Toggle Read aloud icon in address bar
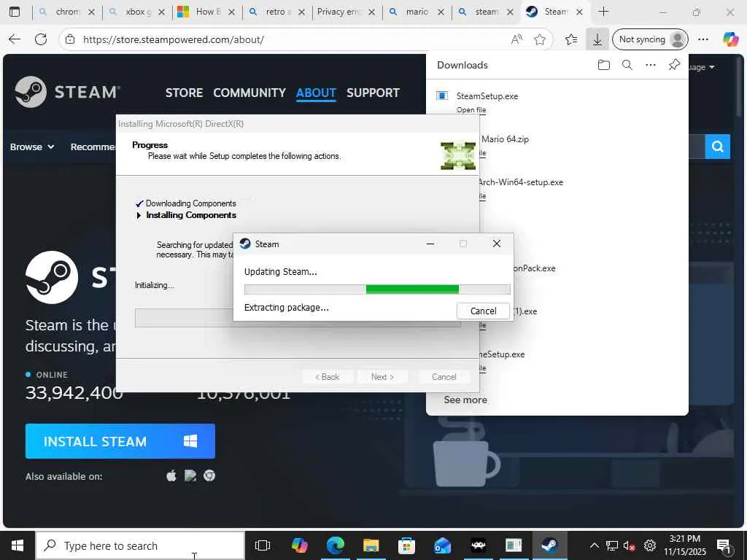The height and width of the screenshot is (560, 747). pos(516,39)
